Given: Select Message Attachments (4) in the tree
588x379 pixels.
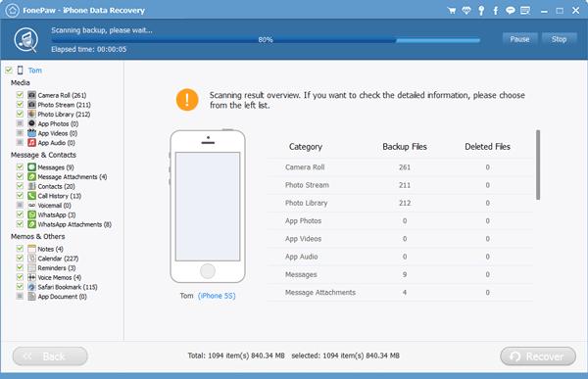Looking at the screenshot, I should (x=73, y=177).
